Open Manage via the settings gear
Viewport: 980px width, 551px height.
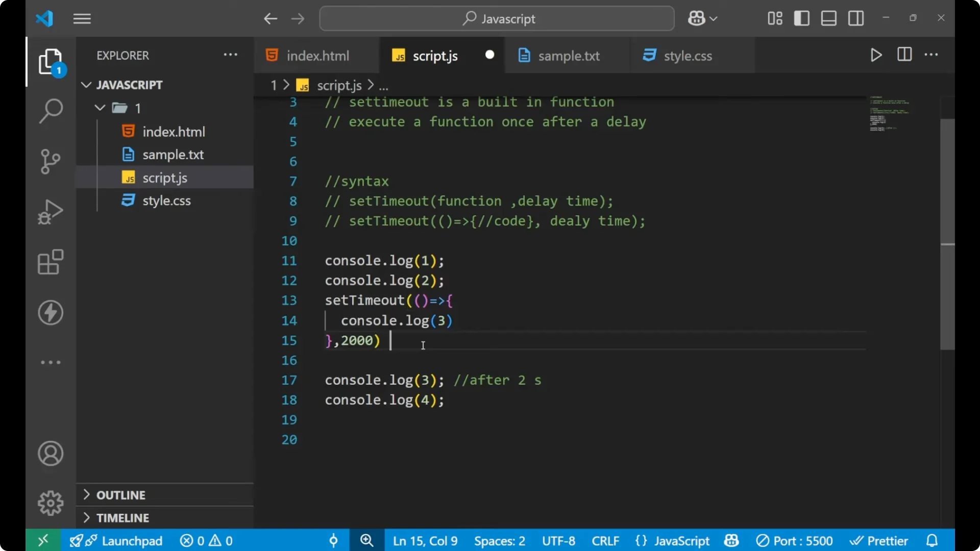50,503
